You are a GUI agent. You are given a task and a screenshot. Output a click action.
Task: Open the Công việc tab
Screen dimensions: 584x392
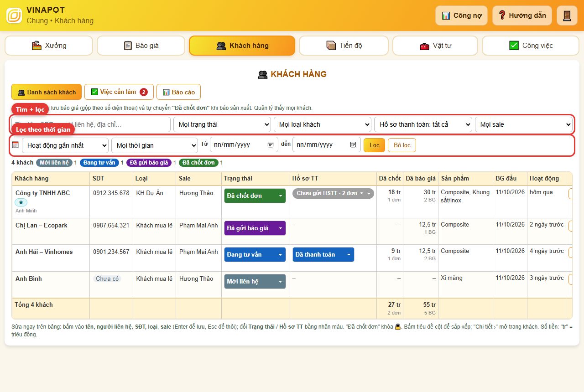531,46
